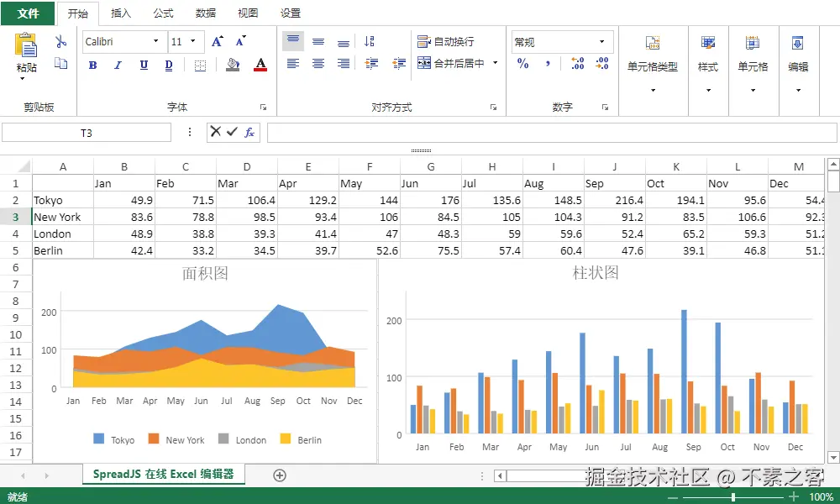Open the 常规 number format dropdown

click(602, 42)
